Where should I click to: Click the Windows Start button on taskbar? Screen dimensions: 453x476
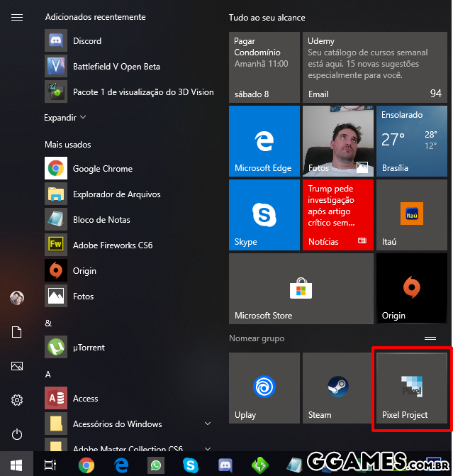click(16, 465)
